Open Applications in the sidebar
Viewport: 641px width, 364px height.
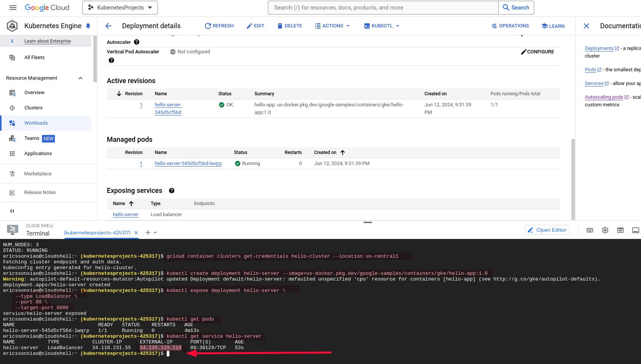pos(38,154)
